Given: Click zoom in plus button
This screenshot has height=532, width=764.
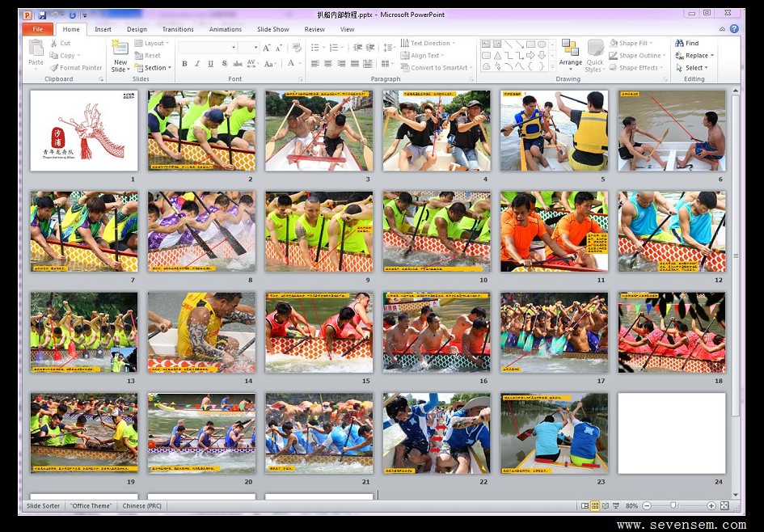Looking at the screenshot, I should [x=711, y=506].
